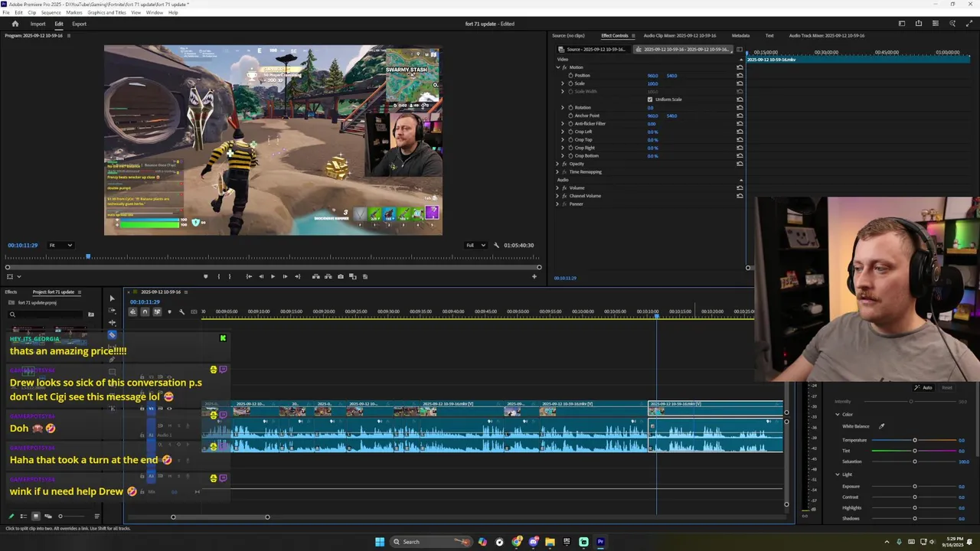The width and height of the screenshot is (980, 551).
Task: Adjust the Temperature slider handle
Action: [914, 440]
